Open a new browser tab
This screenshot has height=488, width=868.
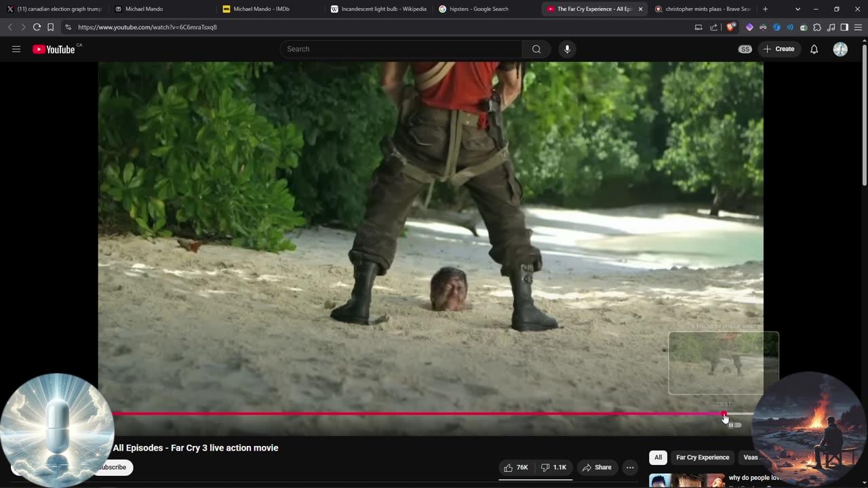[765, 9]
